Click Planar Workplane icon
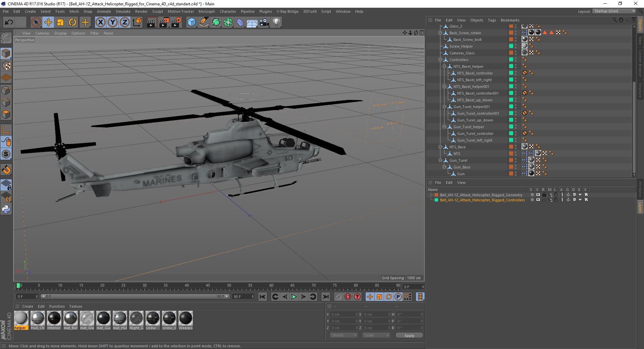Screen dimensions: 644x349 coord(6,197)
